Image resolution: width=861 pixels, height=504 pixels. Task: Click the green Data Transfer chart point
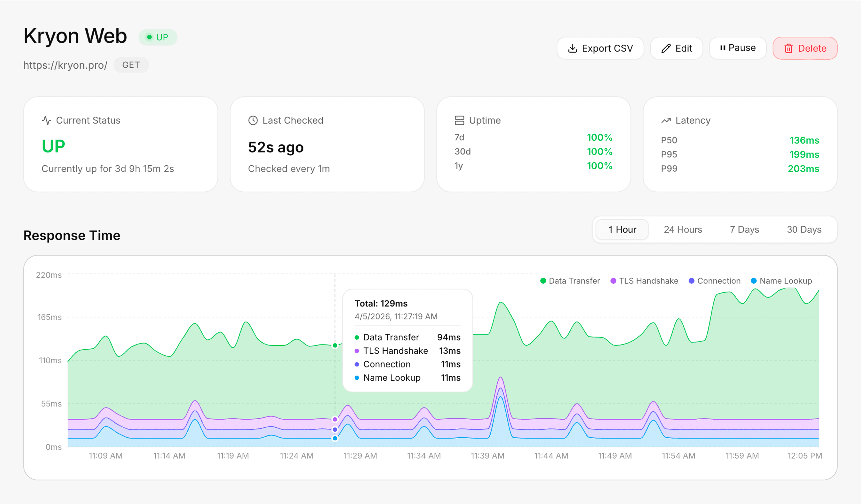tap(335, 345)
